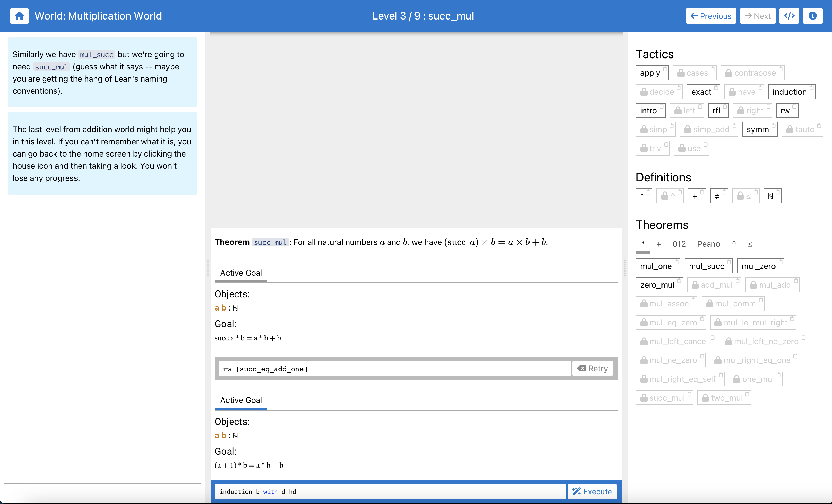Toggle editor mode with code brackets icon
This screenshot has width=832, height=504.
789,16
